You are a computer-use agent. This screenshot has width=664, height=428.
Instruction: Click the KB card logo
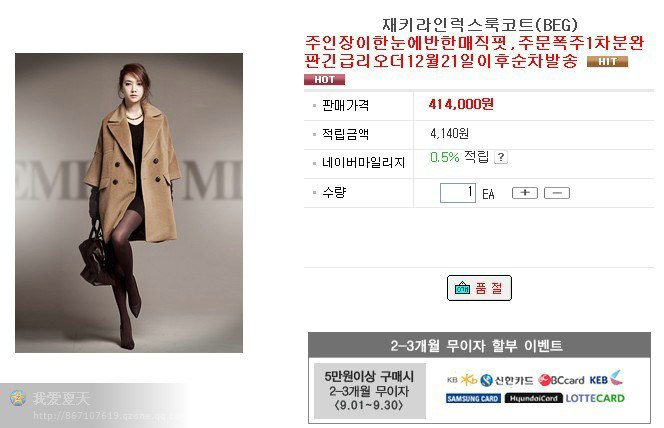coord(462,380)
